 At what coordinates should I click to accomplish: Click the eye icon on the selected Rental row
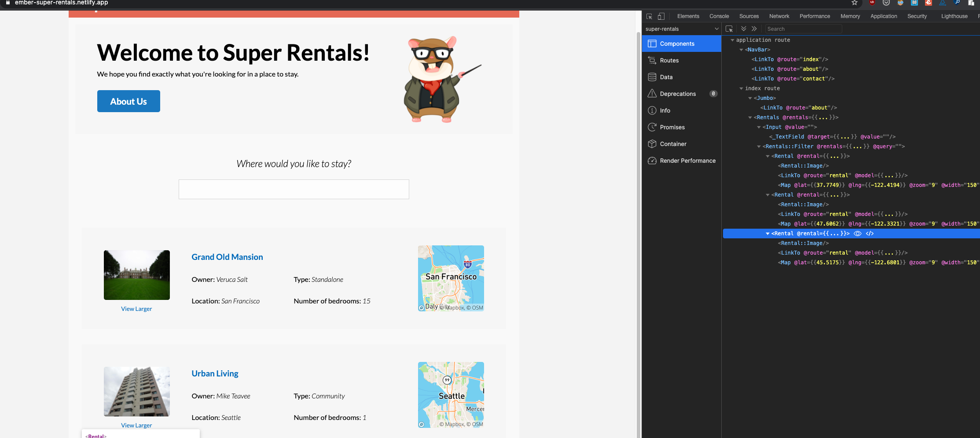pyautogui.click(x=858, y=234)
